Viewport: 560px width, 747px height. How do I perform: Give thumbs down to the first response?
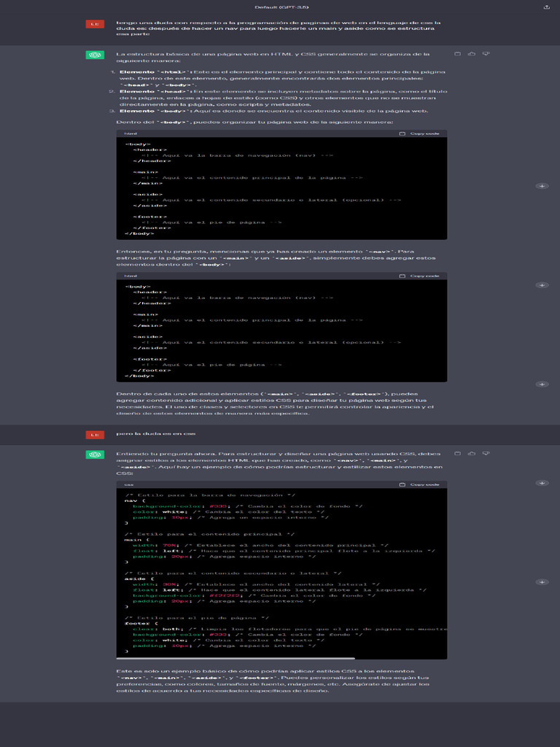click(486, 54)
